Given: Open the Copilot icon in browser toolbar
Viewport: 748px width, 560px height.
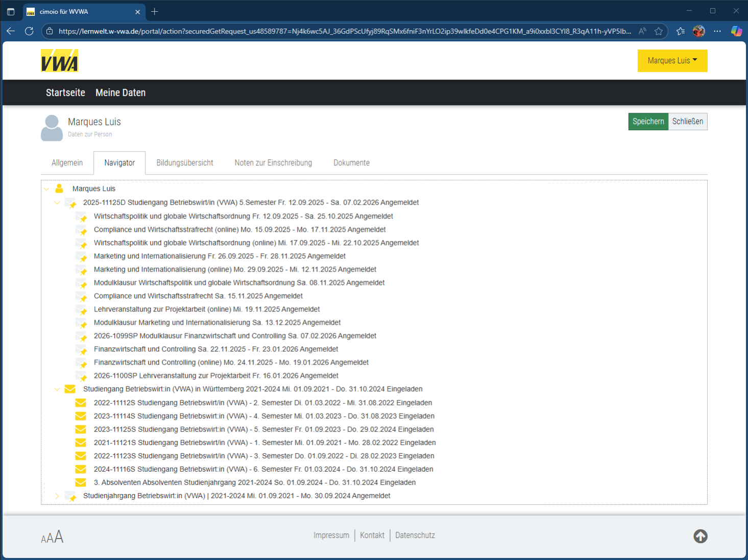Looking at the screenshot, I should (x=736, y=31).
